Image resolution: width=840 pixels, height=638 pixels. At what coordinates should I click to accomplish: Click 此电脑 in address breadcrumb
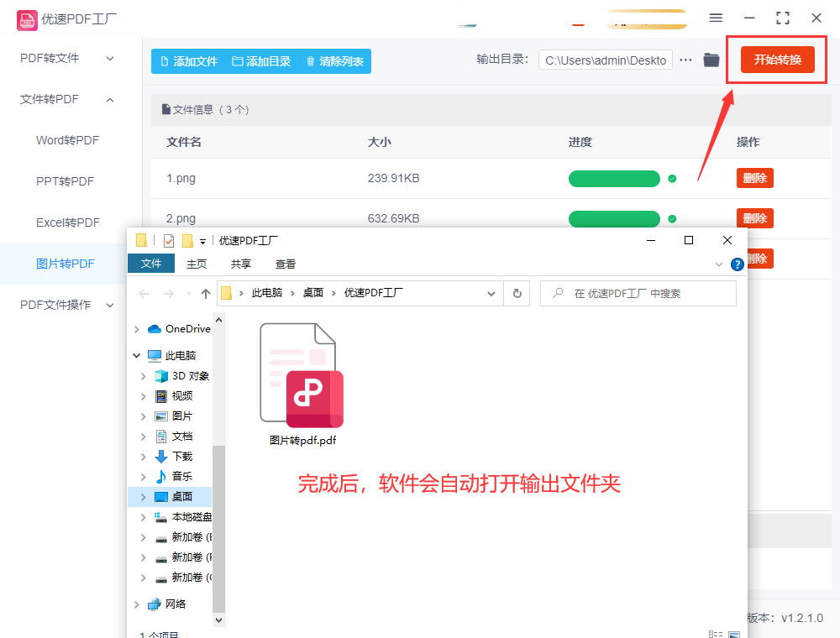point(267,293)
